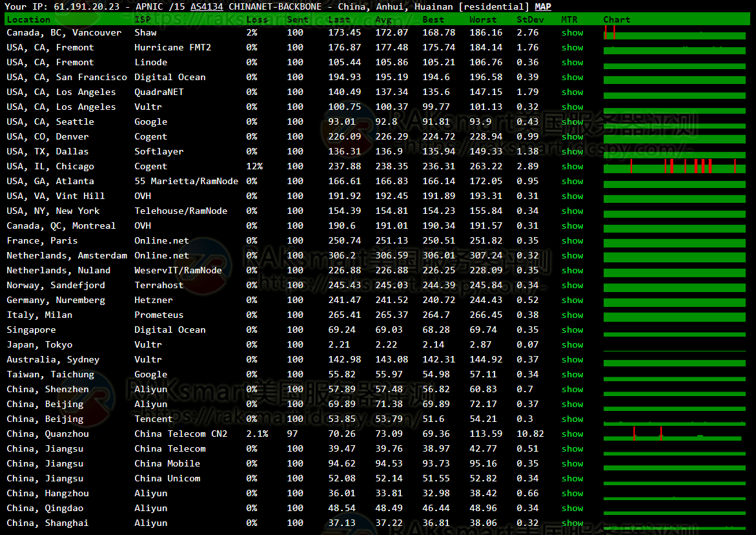Click the 10.82 StDev value
The width and height of the screenshot is (756, 535).
click(x=530, y=434)
